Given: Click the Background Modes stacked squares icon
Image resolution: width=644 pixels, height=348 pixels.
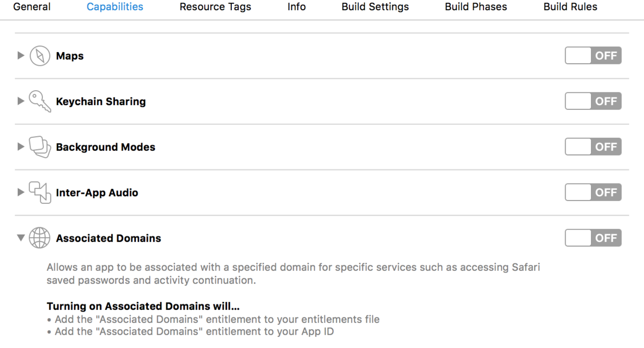Looking at the screenshot, I should (40, 147).
